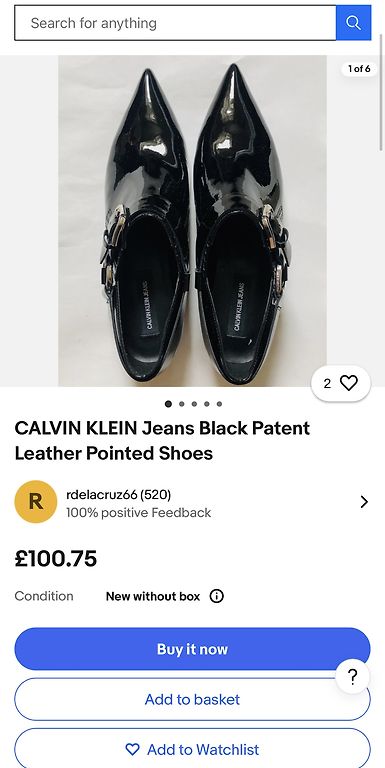Select the fourth image carousel dot
385x768 pixels.
(207, 404)
